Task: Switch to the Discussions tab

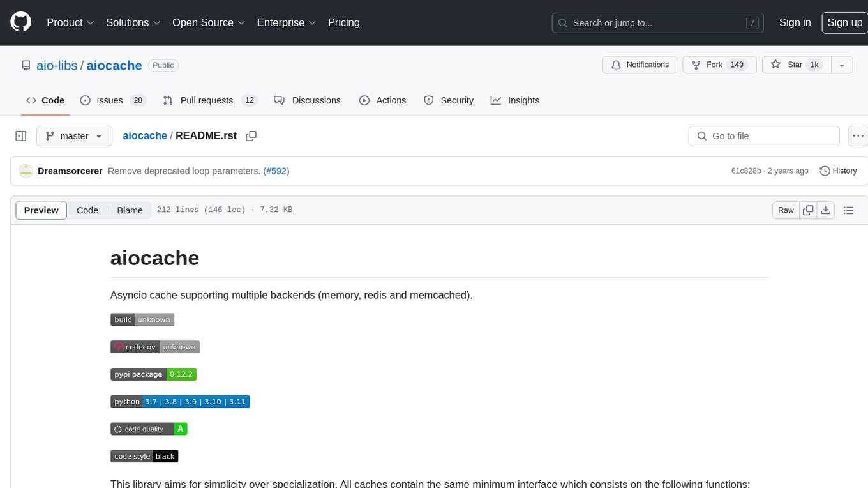Action: (307, 100)
